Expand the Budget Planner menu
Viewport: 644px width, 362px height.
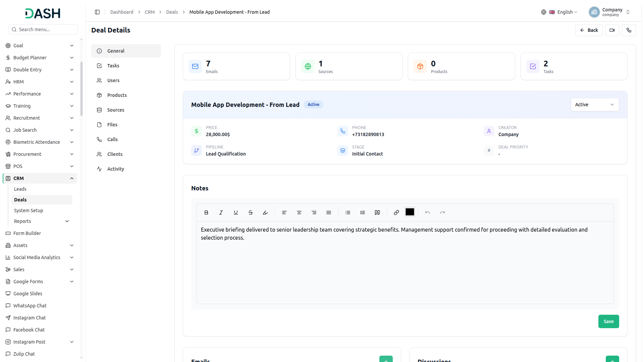(40, 58)
